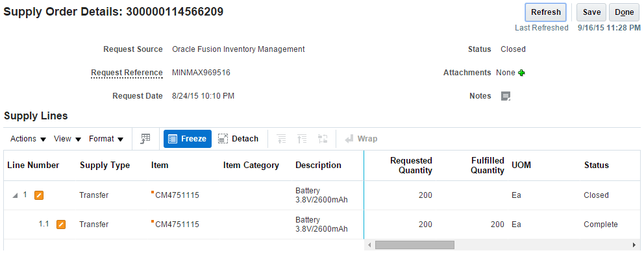Click the Expand All tree icon

[302, 139]
